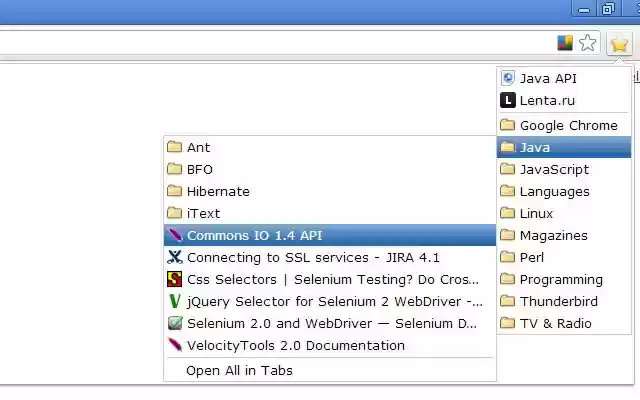640x400 pixels.
Task: Click the Linux folder icon
Action: [x=508, y=213]
